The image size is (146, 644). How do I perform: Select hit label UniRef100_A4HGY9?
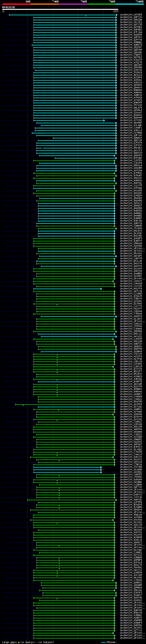[x=131, y=316]
